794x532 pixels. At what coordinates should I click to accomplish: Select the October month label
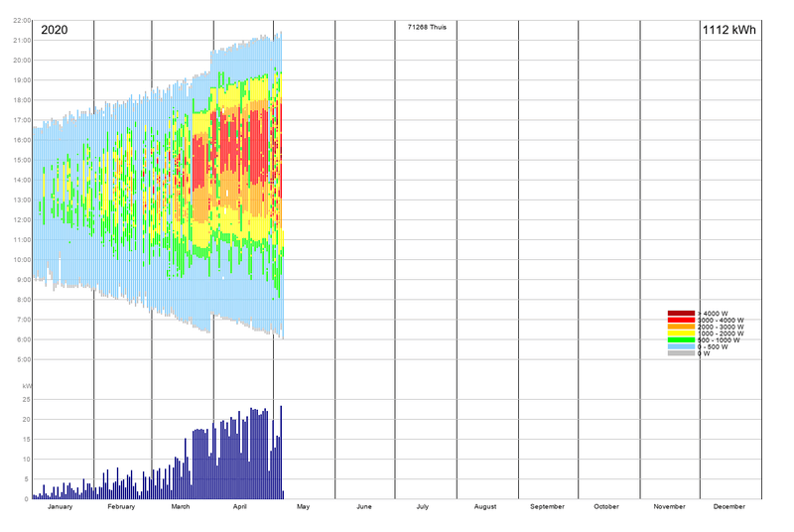point(606,506)
